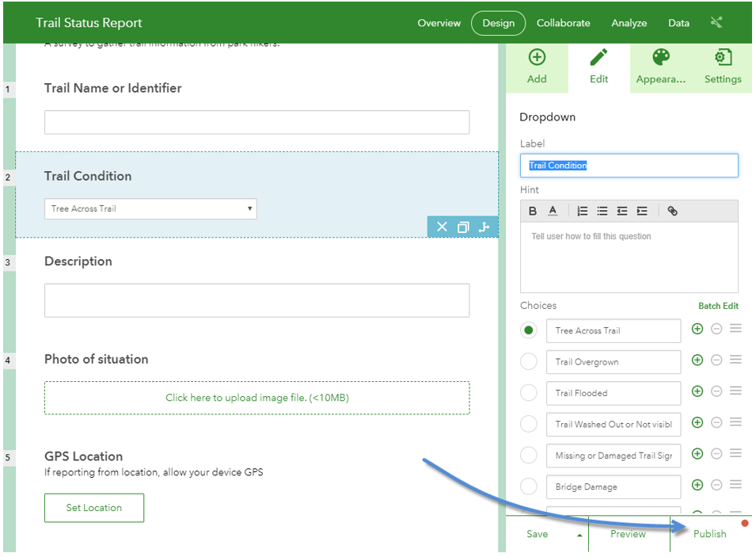Add a choice after Trail Flooded
This screenshot has height=557, width=756.
697,391
